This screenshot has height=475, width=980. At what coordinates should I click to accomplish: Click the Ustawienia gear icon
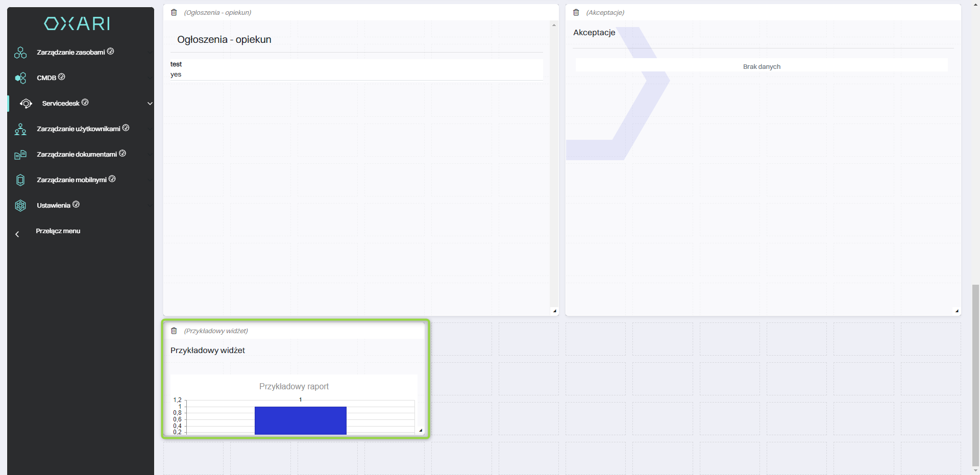coord(20,206)
